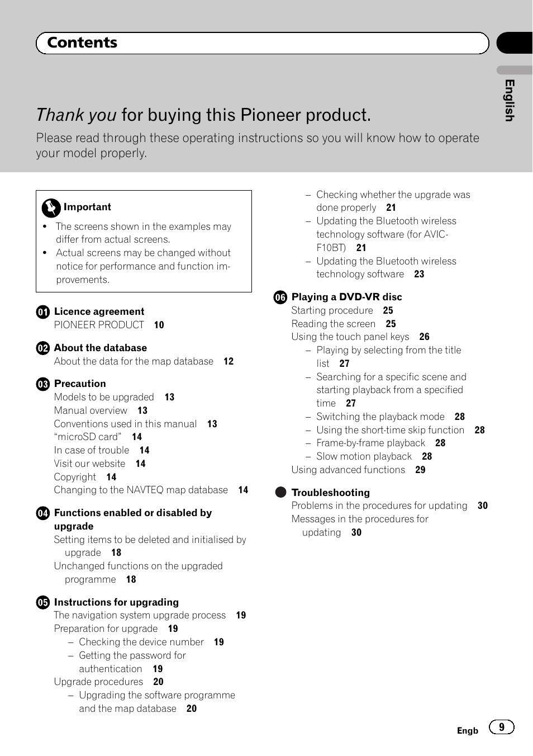533x756 pixels.
Task: Click the Important pushpin icon
Action: tap(51, 208)
